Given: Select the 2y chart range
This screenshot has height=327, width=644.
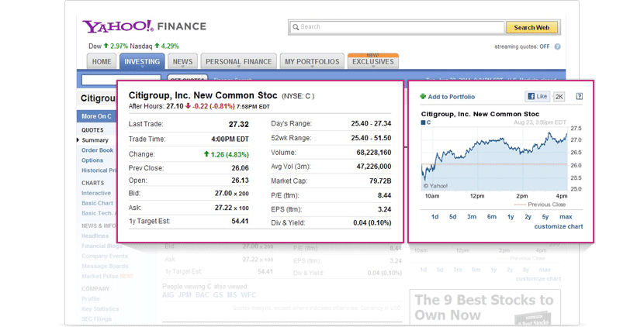Looking at the screenshot, I should point(528,217).
